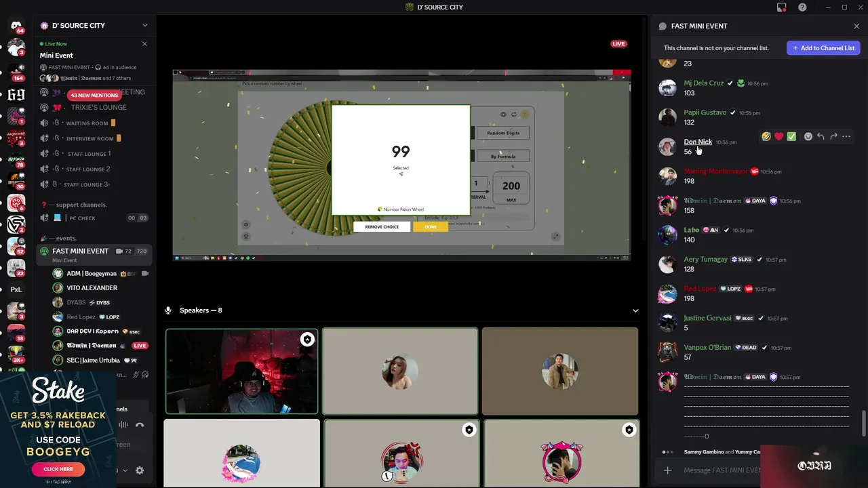
Task: Select the speaker tile with woman avatar
Action: (x=400, y=371)
